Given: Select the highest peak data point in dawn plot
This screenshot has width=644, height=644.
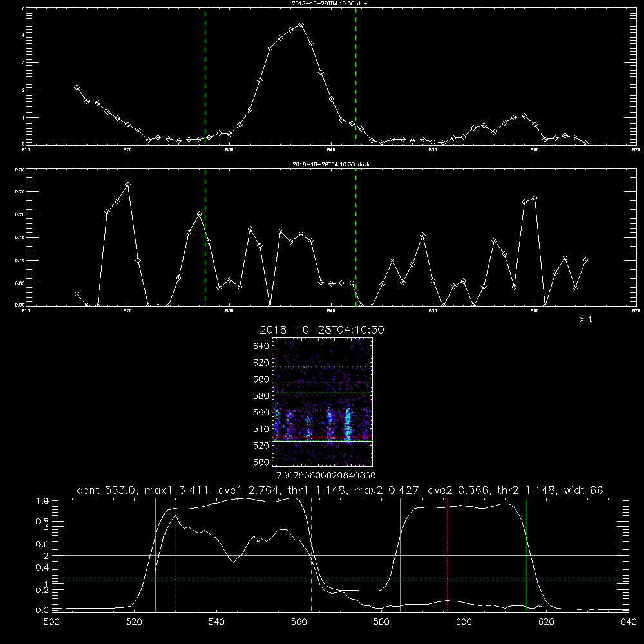Looking at the screenshot, I should (x=301, y=25).
